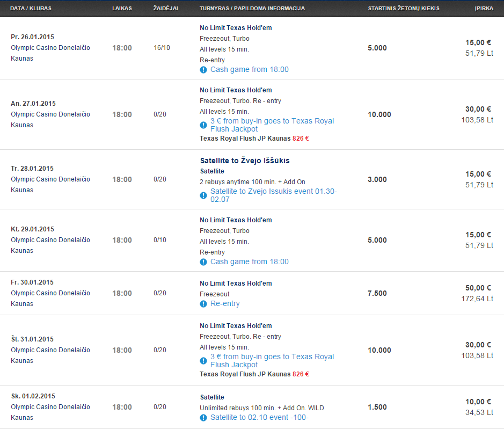
Task: Open Cash game from 18:00 link on 26.01.2015
Action: pyautogui.click(x=250, y=69)
